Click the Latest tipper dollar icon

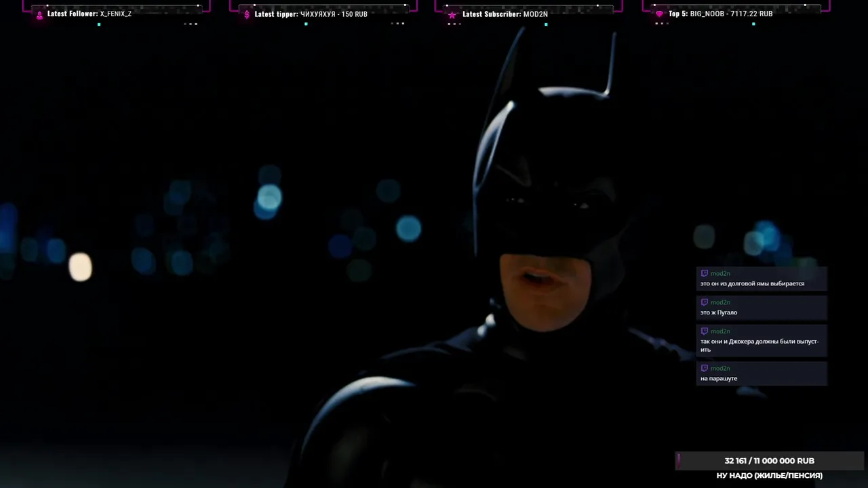[247, 14]
